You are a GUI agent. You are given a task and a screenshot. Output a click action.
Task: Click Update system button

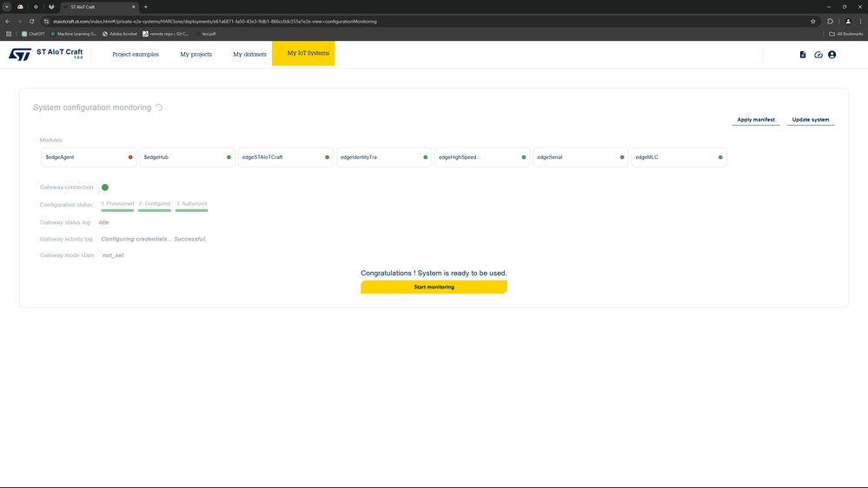pos(811,120)
